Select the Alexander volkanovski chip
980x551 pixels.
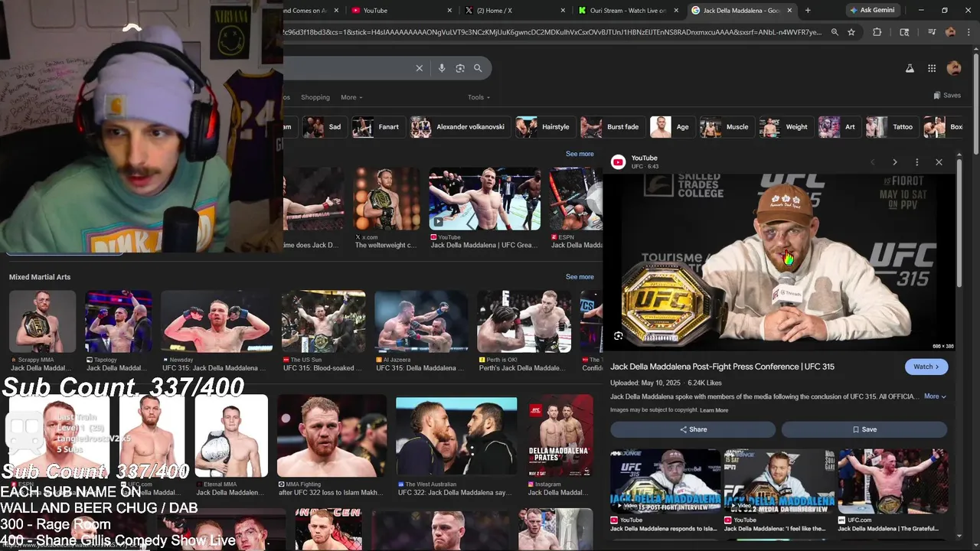tap(459, 127)
